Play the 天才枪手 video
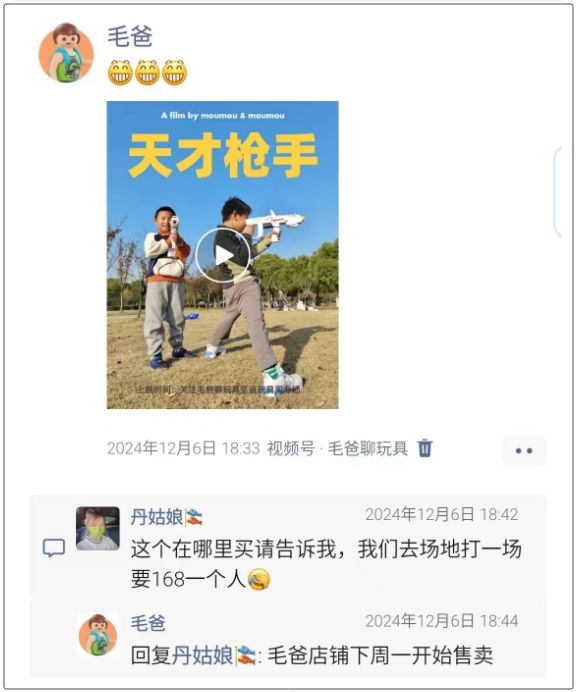Screen dimensions: 576x692 223,255
